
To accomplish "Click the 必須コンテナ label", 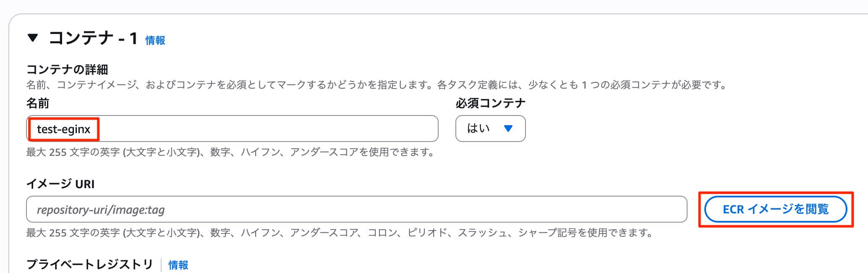I will (x=490, y=103).
